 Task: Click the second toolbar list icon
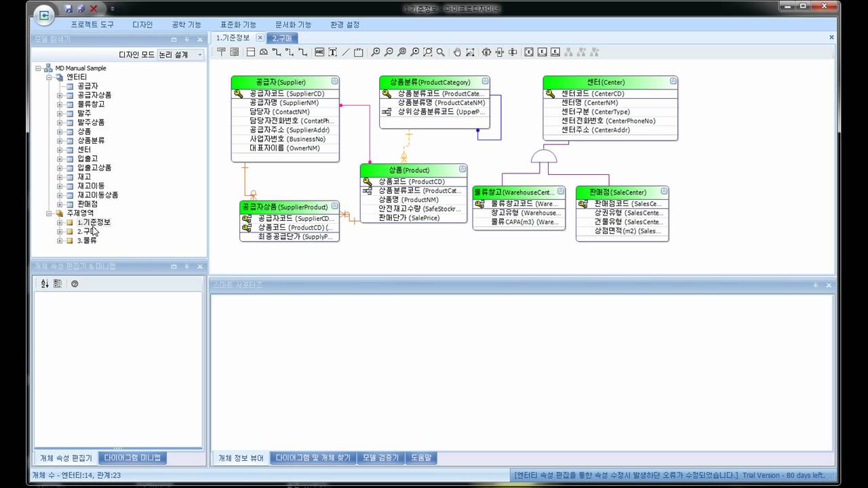[x=235, y=52]
